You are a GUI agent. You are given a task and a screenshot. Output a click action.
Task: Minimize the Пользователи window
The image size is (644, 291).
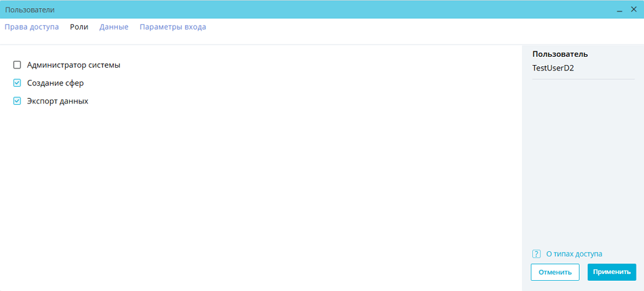[620, 10]
